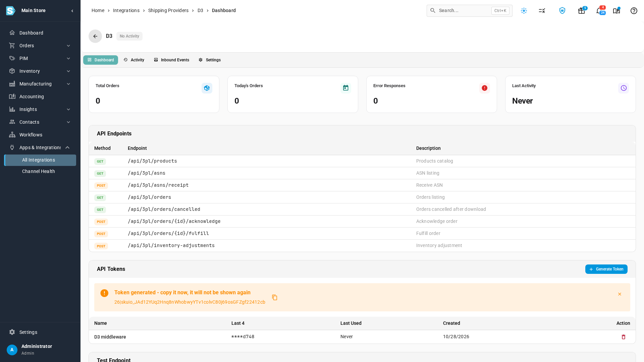This screenshot has width=644, height=362.
Task: Click the /api/3pl/orders/cancelled endpoint
Action: tap(164, 209)
